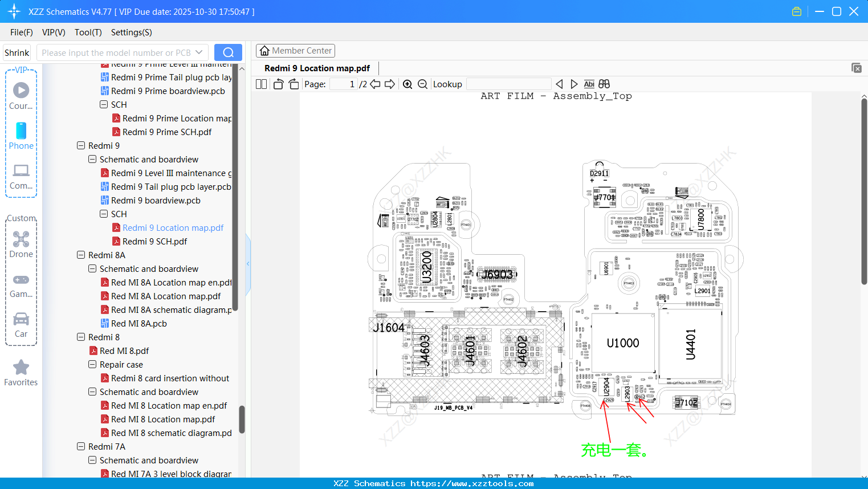The image size is (868, 489).
Task: Go to the next page arrow
Action: 390,83
